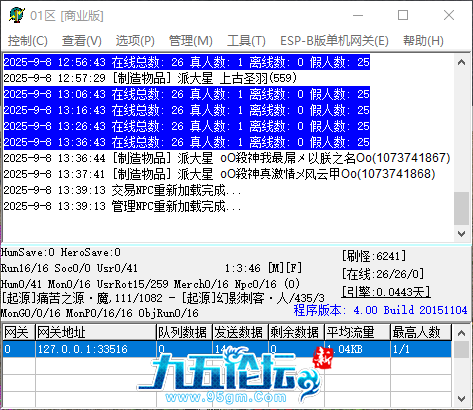Select log line 管理NPC重新加载完成
473x410 pixels.
coord(122,206)
